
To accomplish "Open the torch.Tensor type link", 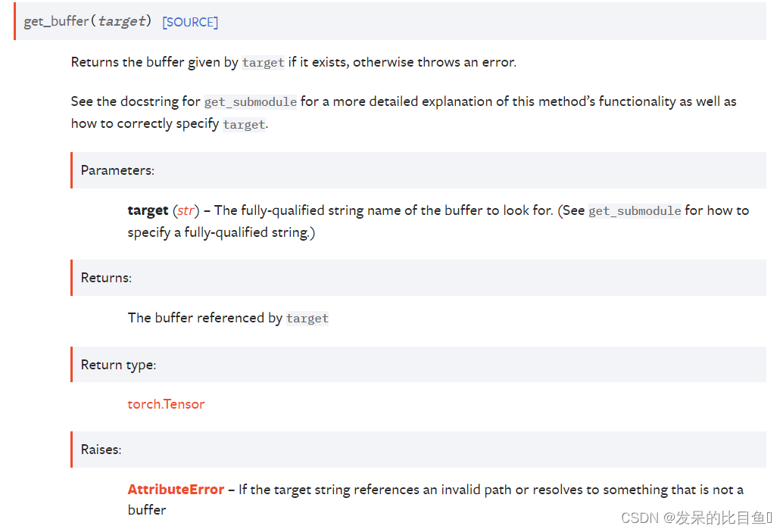I will point(166,404).
